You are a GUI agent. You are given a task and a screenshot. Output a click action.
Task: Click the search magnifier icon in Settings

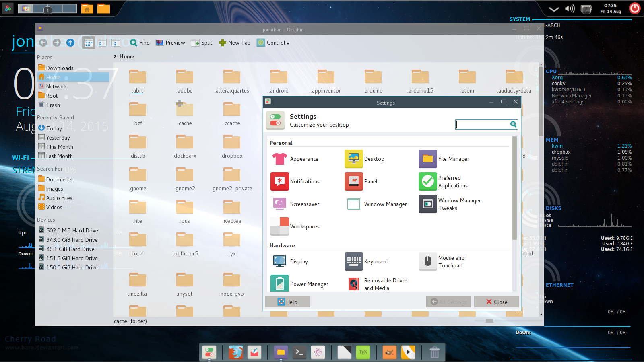pyautogui.click(x=513, y=124)
